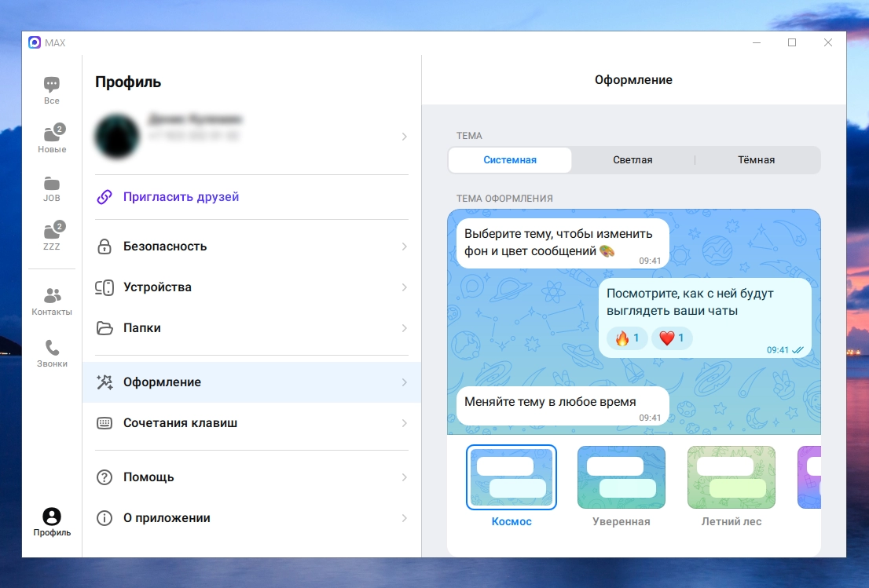Maximize the MAX window
The image size is (869, 588).
click(792, 42)
